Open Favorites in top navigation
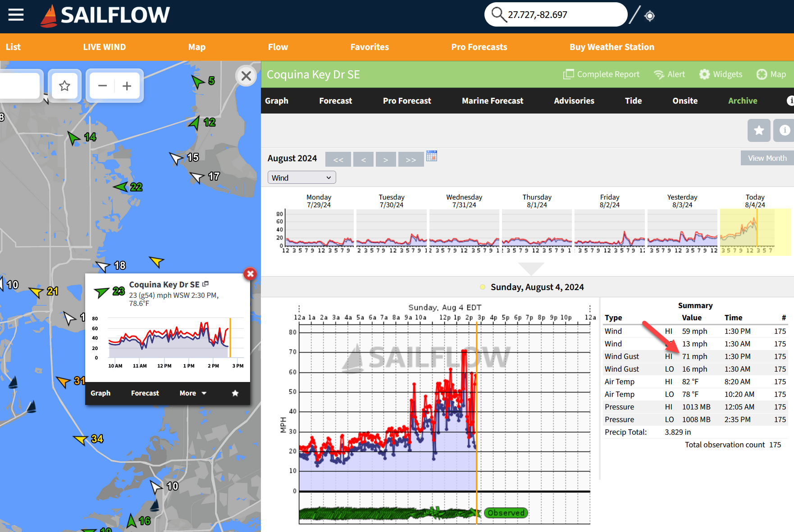 click(x=370, y=47)
